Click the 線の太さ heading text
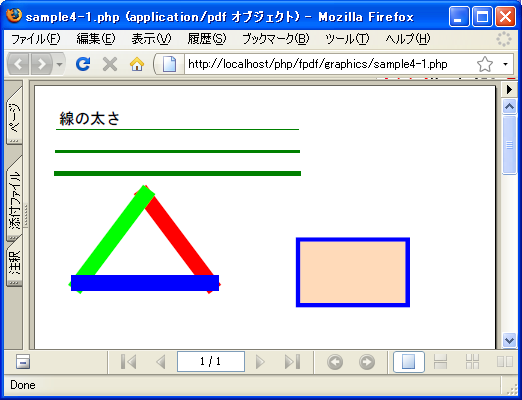This screenshot has height=400, width=522. pyautogui.click(x=89, y=118)
